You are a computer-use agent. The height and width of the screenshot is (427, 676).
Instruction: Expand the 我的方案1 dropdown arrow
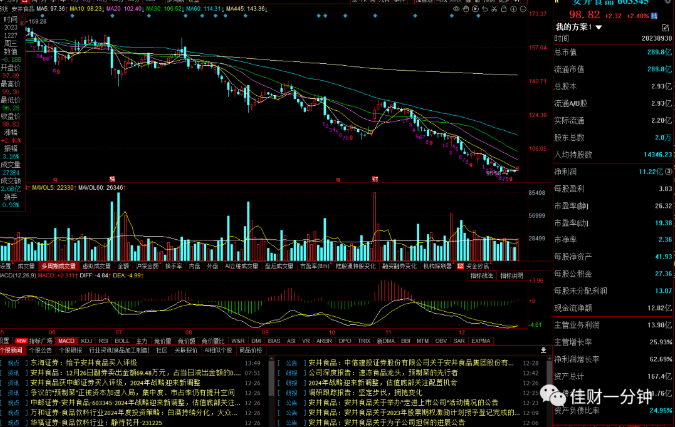[x=599, y=27]
